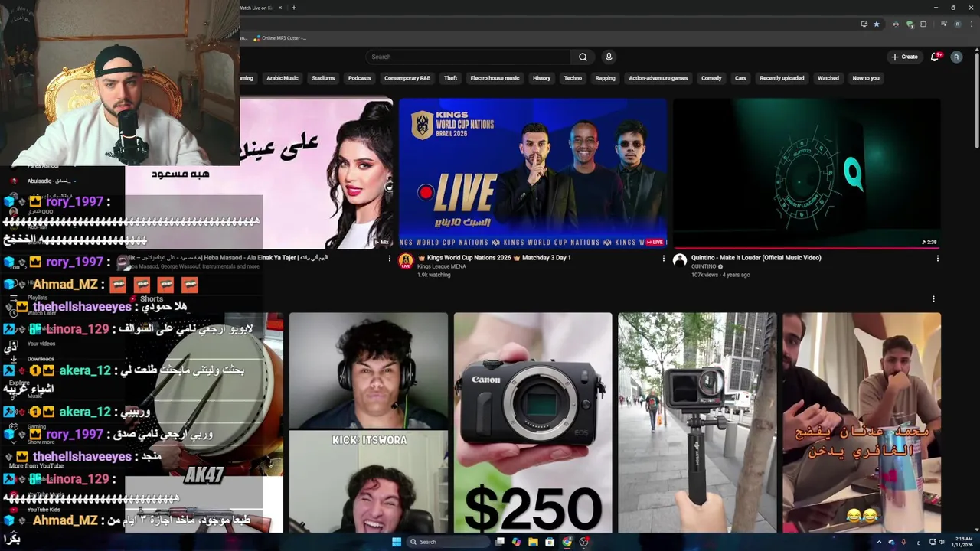Click the Windows taskbar Search box
Screen dimensions: 980x551
pos(448,542)
